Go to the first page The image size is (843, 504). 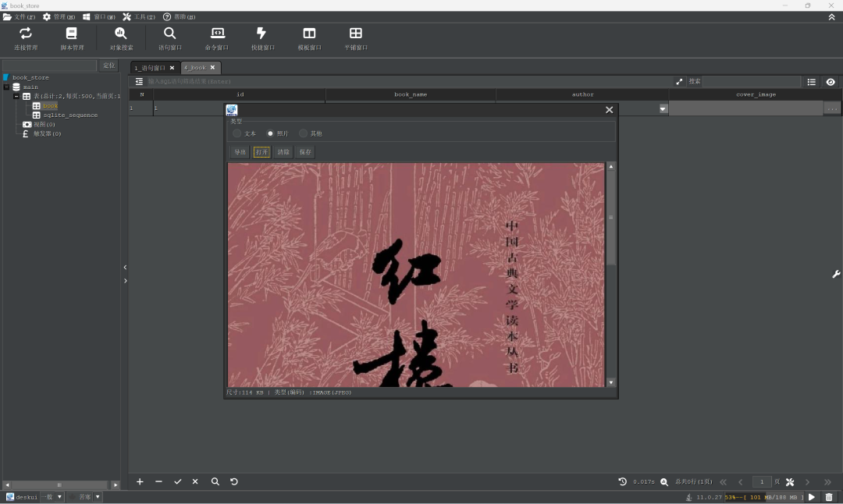tap(723, 482)
